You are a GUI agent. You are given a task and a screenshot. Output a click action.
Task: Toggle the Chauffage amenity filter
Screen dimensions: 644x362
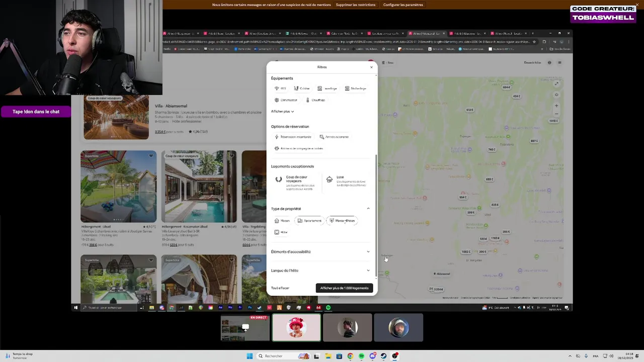pyautogui.click(x=316, y=100)
